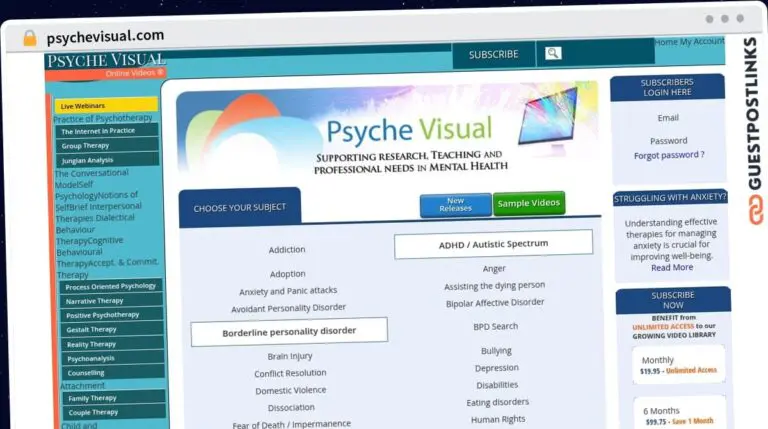Open Fear of Death / Impermanence
Viewport: 768px width, 429px height.
click(x=291, y=424)
